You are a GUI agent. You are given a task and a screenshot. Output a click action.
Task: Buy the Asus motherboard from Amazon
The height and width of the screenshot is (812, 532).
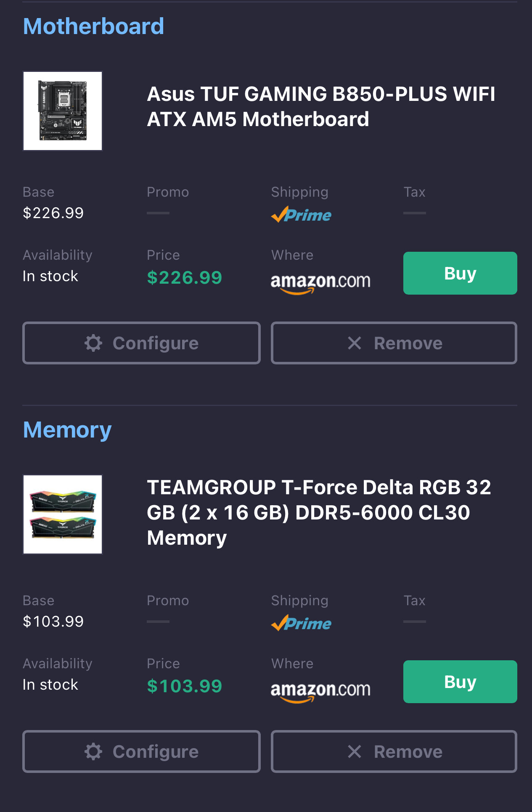(460, 273)
